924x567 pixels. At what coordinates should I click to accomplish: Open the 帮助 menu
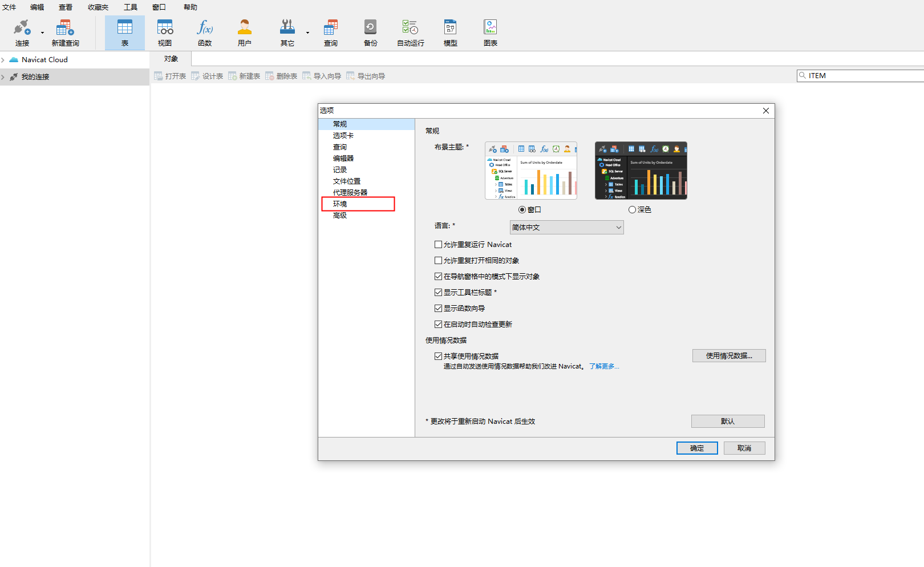point(191,7)
